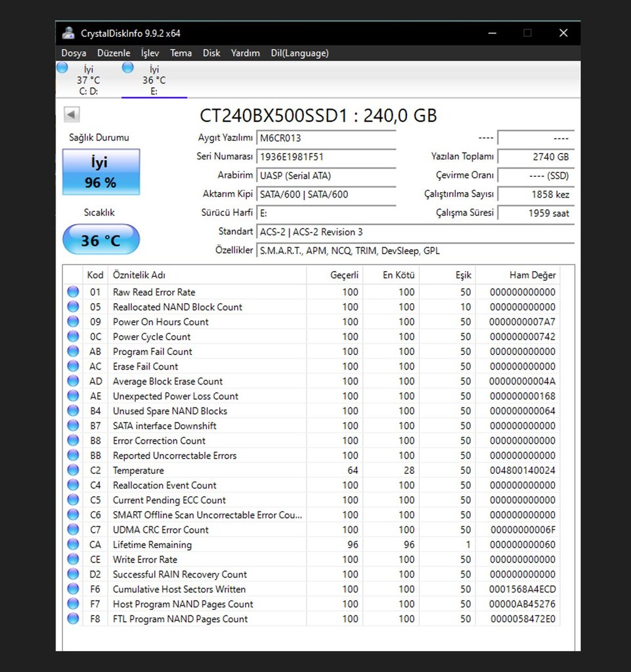Click the status orb for Cumulative Host Sectors Written
631x672 pixels.
pos(74,589)
